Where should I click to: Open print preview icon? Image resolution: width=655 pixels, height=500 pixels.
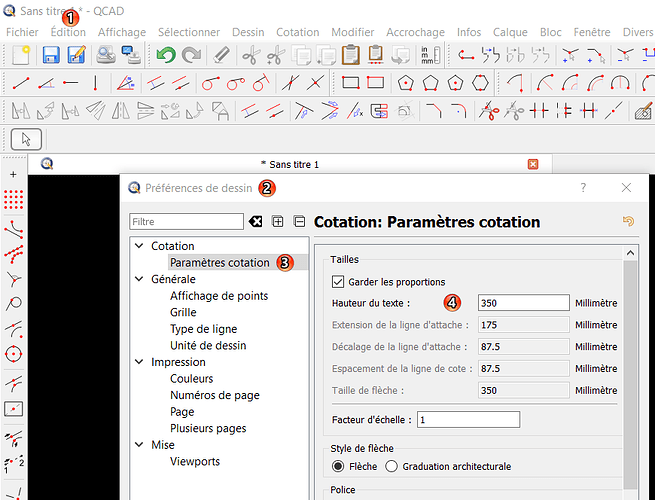pyautogui.click(x=106, y=55)
